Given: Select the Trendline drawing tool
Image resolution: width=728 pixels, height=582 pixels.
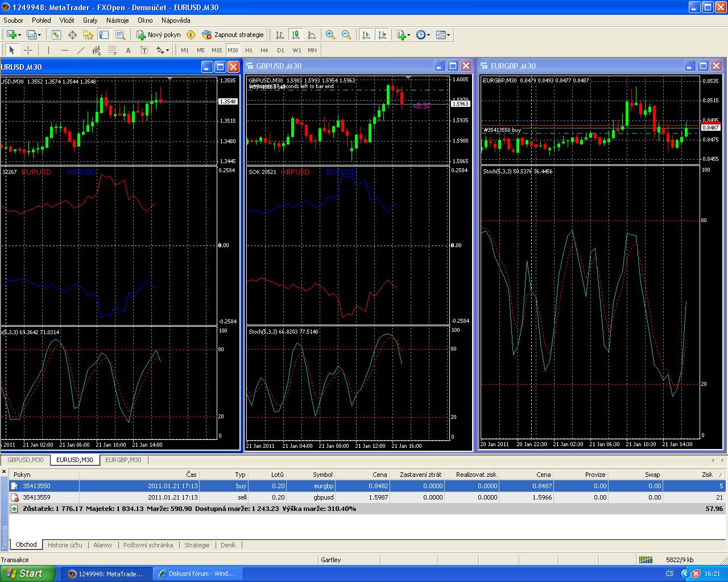Looking at the screenshot, I should (x=80, y=50).
